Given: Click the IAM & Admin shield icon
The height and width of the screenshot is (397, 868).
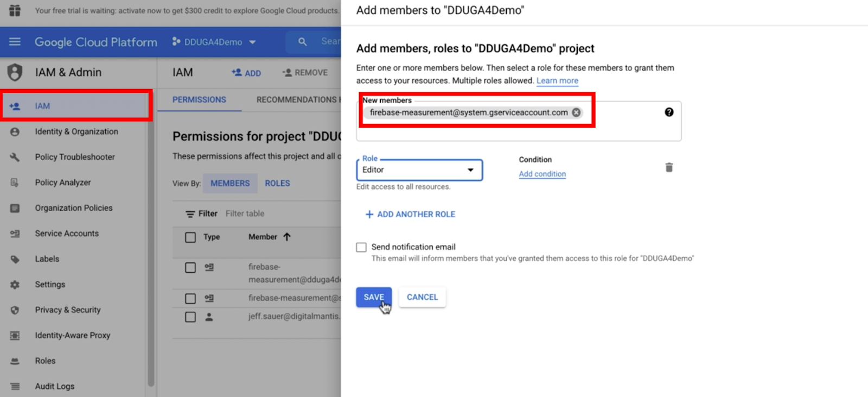Looking at the screenshot, I should pos(15,72).
